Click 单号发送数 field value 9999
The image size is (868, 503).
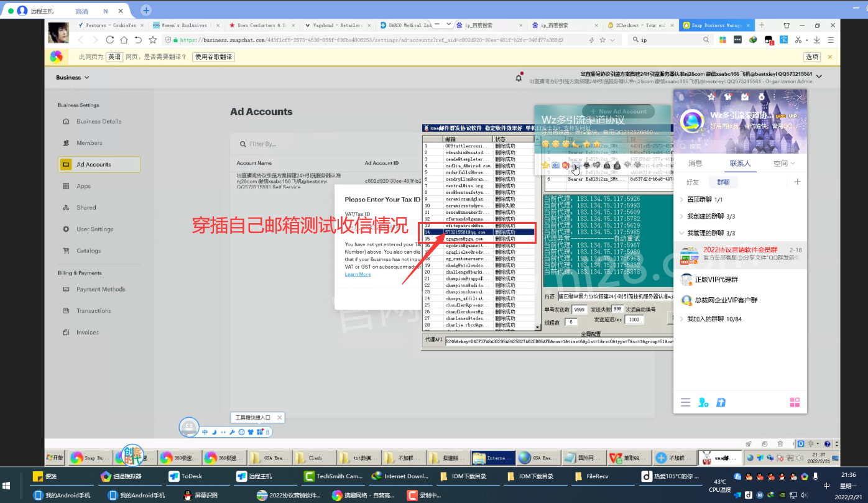pyautogui.click(x=579, y=309)
